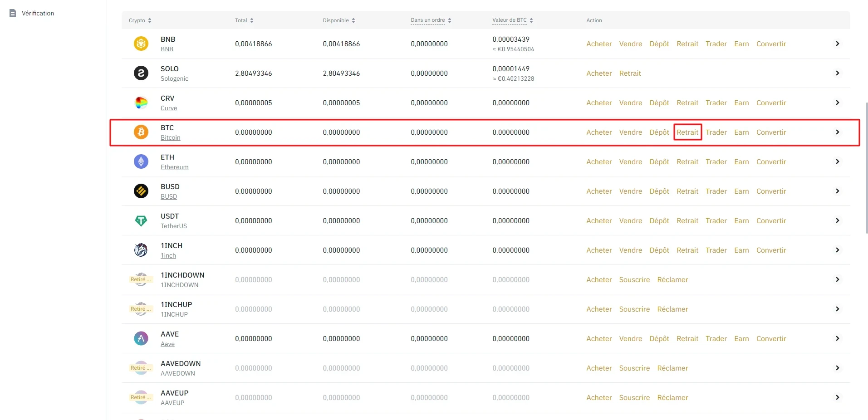Sort by the Crypto column arrows
Viewport: 868px width, 420px height.
pos(150,20)
